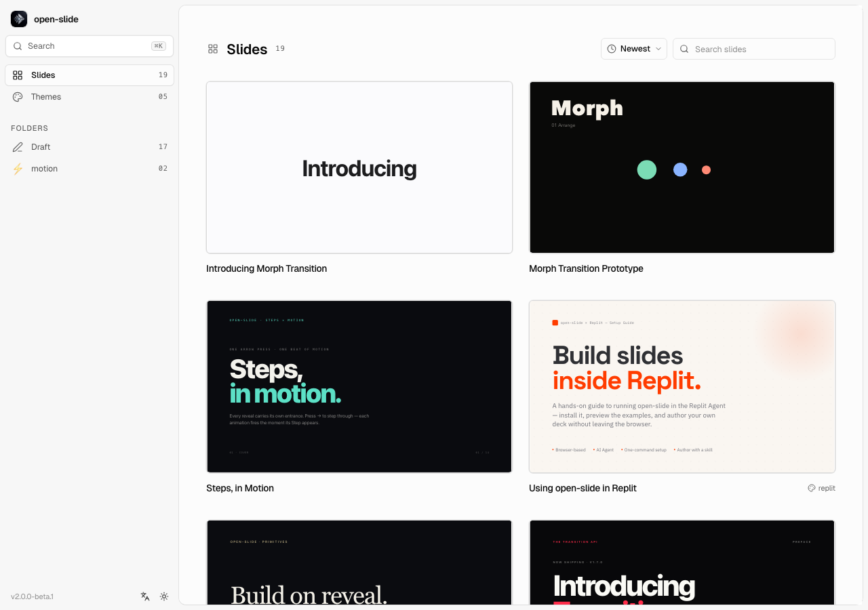
Task: Click the clock icon in Newest sorter
Action: pyautogui.click(x=612, y=49)
